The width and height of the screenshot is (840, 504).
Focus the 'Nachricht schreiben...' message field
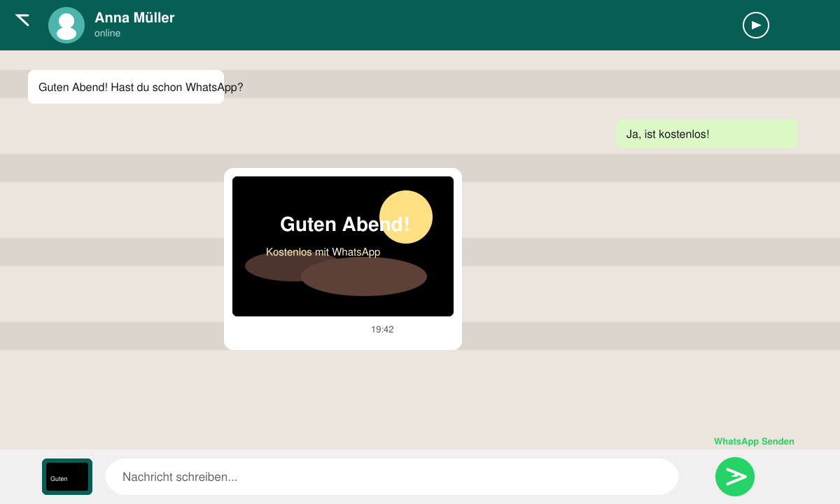(392, 477)
